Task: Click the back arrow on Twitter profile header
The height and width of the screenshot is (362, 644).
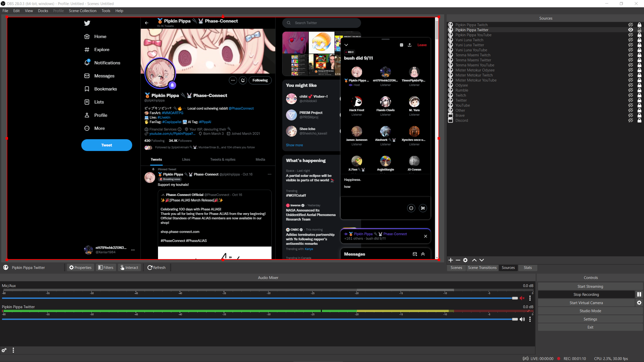Action: pos(147,23)
